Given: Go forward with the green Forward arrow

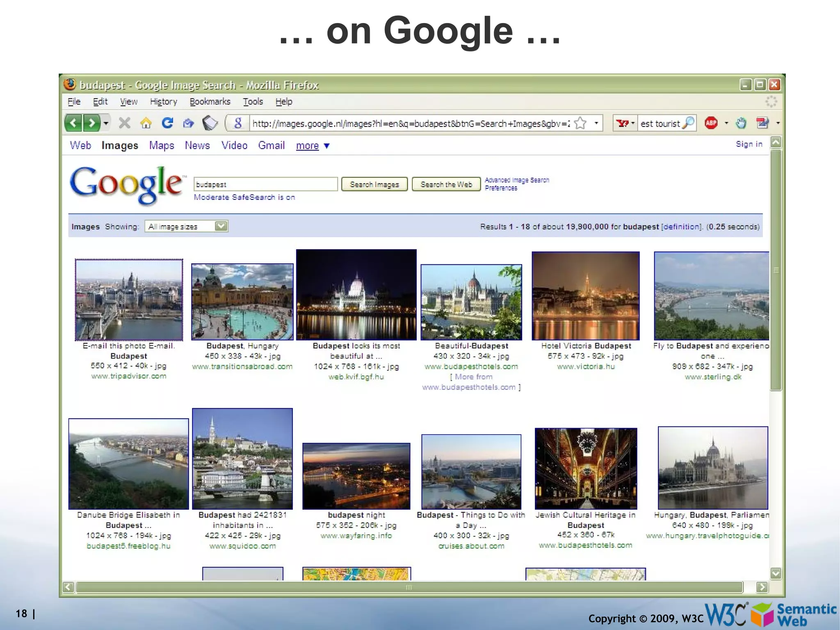Looking at the screenshot, I should coord(91,123).
